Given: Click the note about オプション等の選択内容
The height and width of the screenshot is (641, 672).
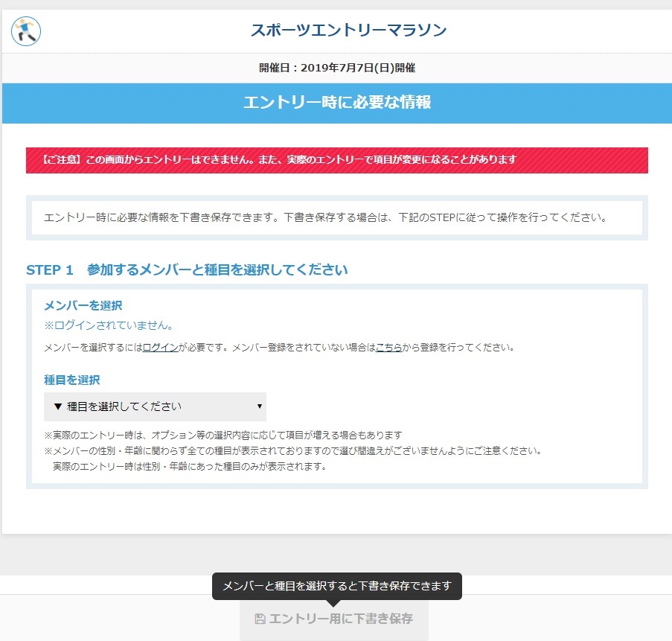Looking at the screenshot, I should (x=223, y=435).
